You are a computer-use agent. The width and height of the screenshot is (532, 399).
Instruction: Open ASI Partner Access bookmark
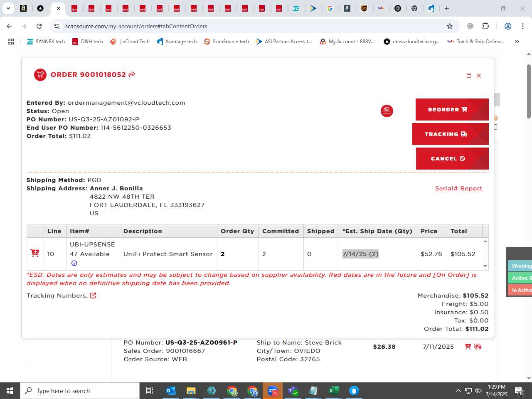coord(284,42)
